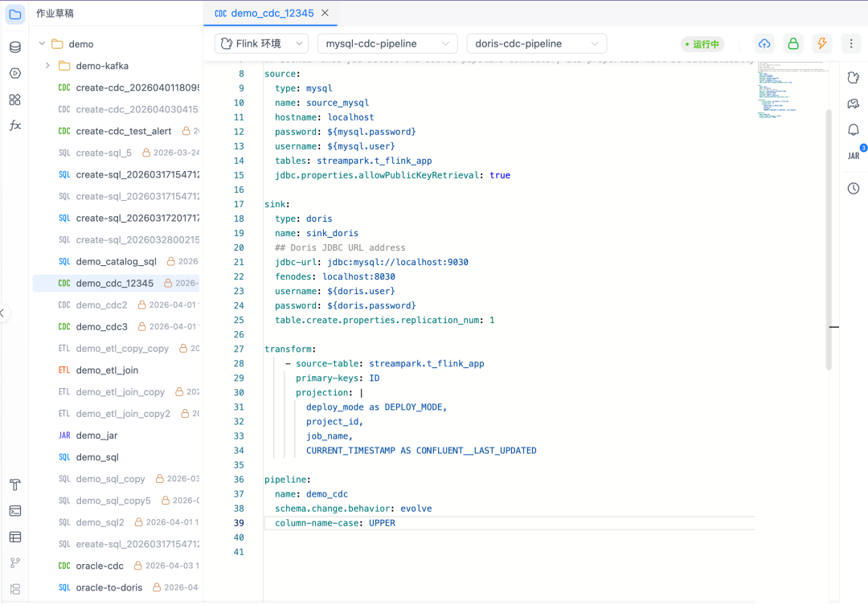Click 'jdbc:mysql://localhost:9030' value
The image size is (868, 605).
(398, 262)
